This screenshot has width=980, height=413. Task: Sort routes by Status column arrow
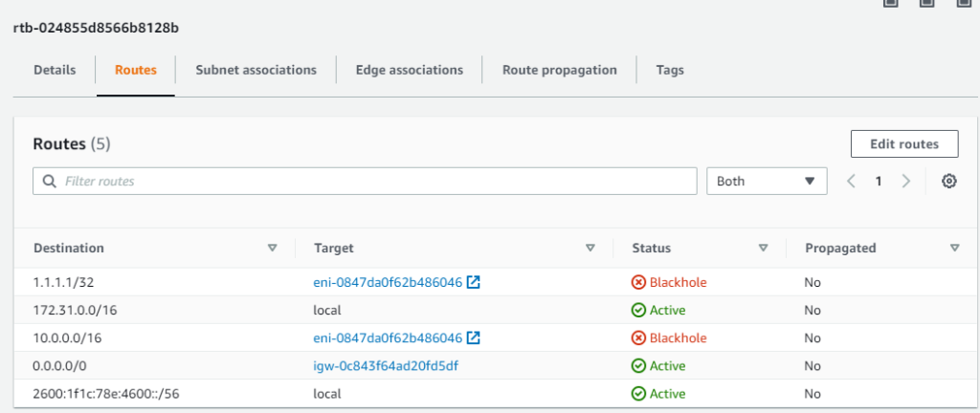tap(763, 248)
